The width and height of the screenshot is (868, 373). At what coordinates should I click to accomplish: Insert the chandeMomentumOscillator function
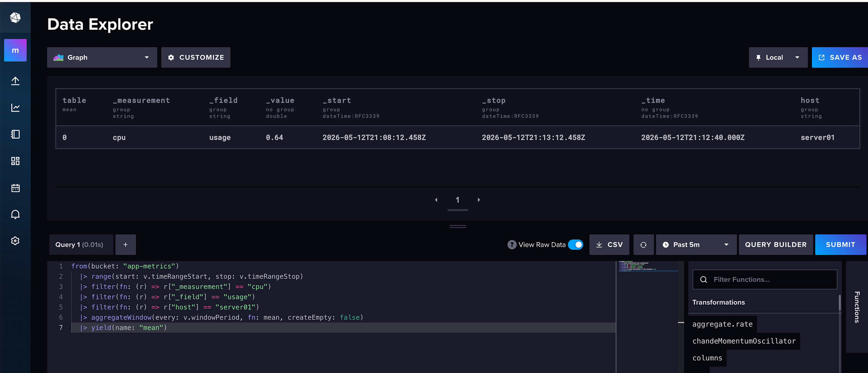(744, 341)
